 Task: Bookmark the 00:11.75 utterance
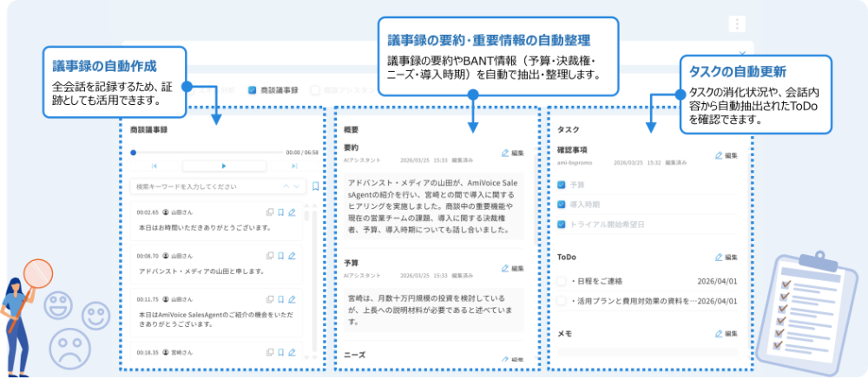point(280,299)
